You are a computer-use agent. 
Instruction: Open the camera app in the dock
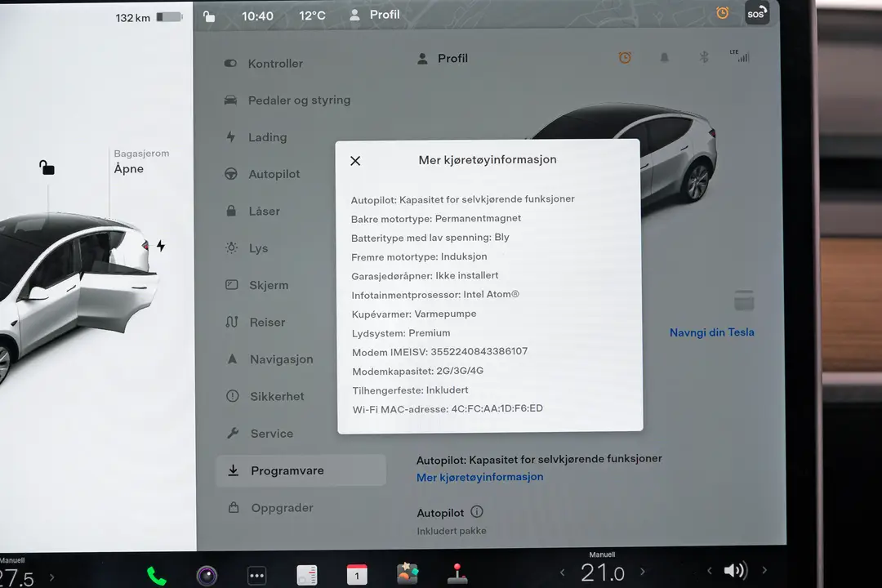pos(207,576)
